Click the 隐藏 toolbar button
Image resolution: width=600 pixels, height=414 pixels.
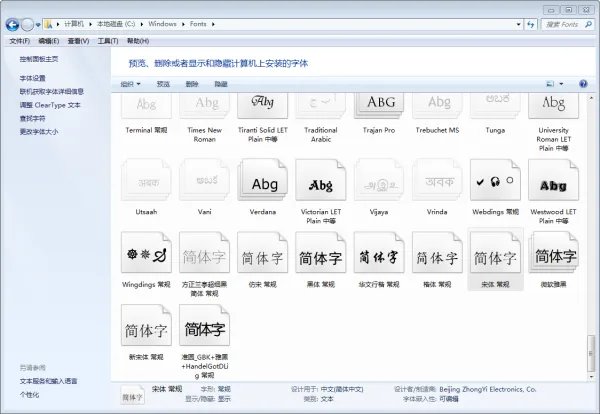pyautogui.click(x=221, y=84)
